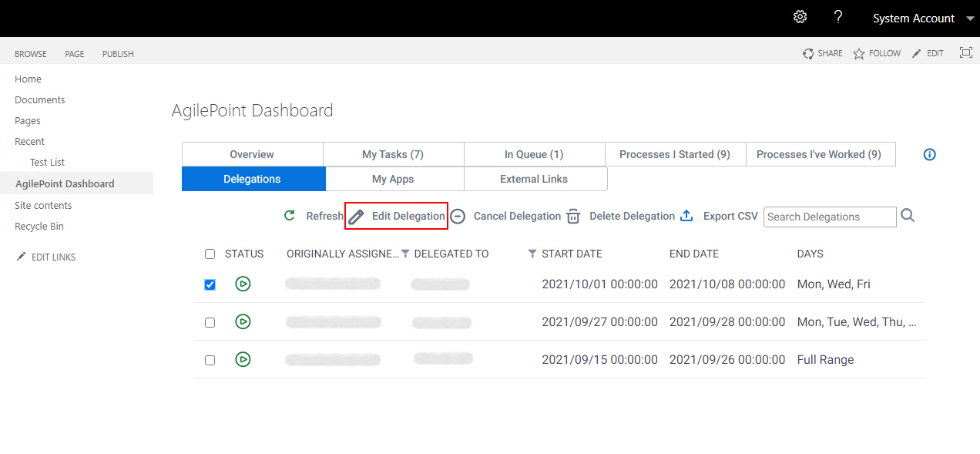Click the Export CSV upload icon
Screen dimensions: 980x454
pyautogui.click(x=686, y=216)
